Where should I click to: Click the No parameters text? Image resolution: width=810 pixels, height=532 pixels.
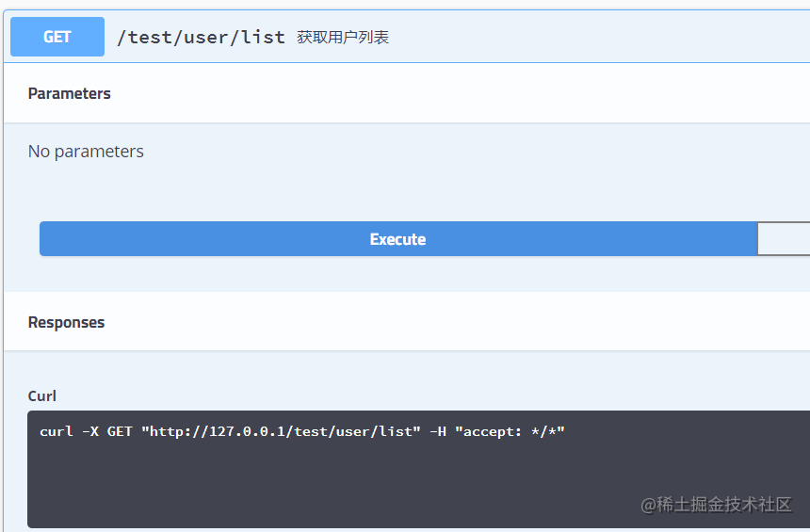pos(86,152)
